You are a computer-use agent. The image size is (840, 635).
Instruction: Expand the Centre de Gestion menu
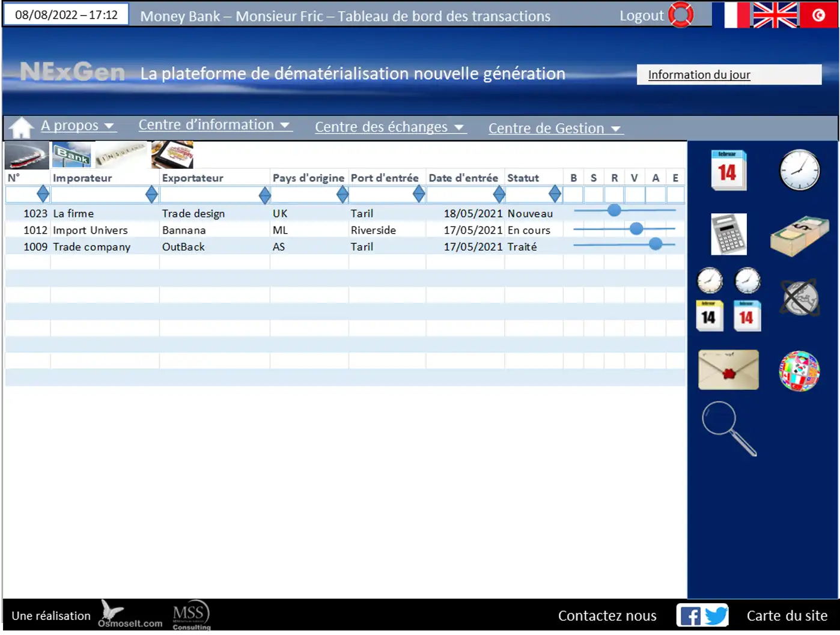[555, 129]
